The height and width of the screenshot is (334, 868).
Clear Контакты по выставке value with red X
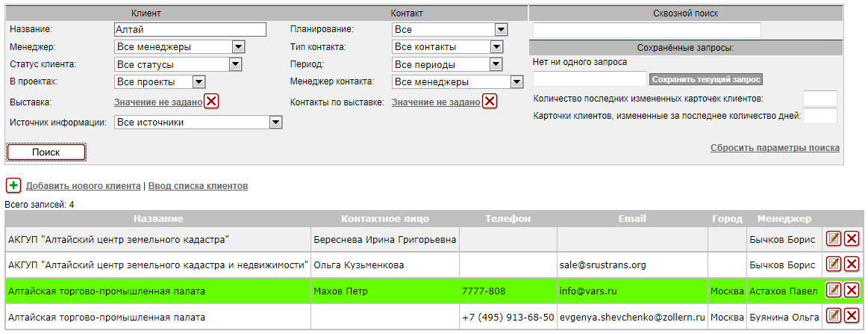(490, 102)
